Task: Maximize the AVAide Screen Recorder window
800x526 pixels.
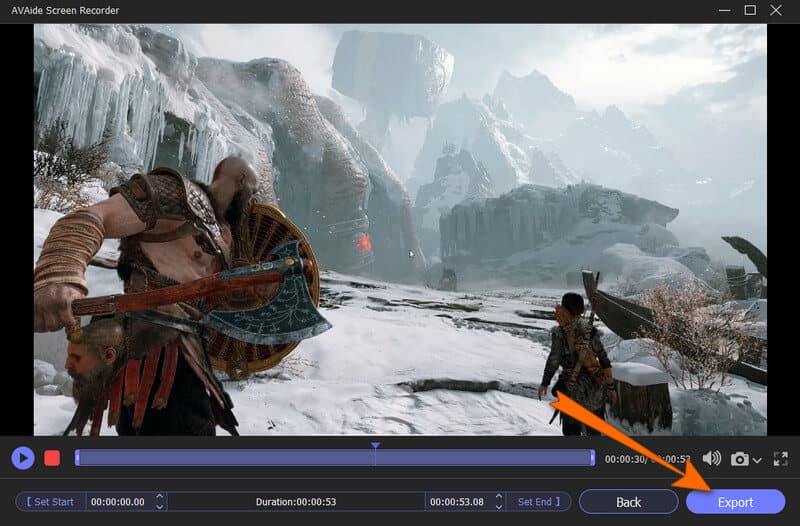Action: (x=750, y=10)
